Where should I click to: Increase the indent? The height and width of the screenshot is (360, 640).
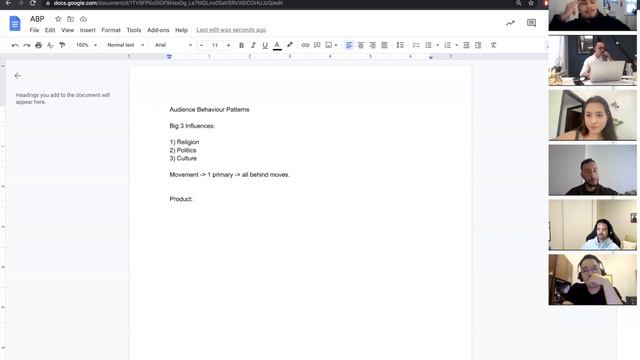(x=478, y=45)
